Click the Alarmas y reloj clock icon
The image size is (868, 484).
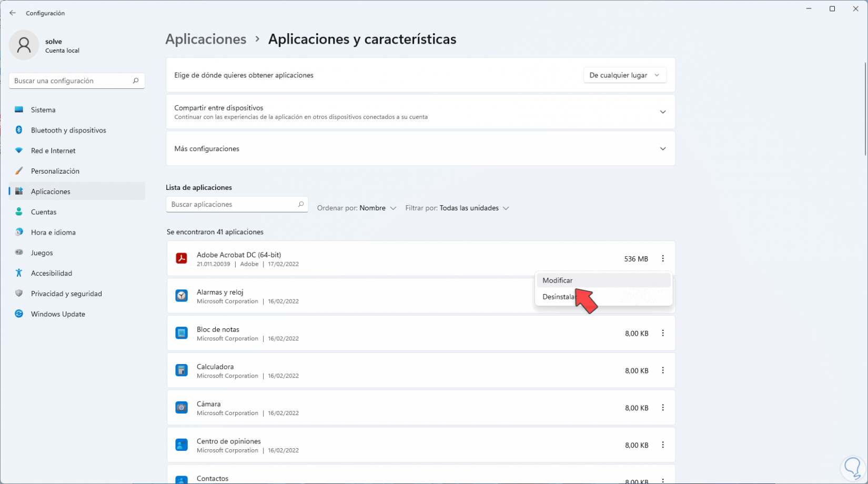(181, 296)
